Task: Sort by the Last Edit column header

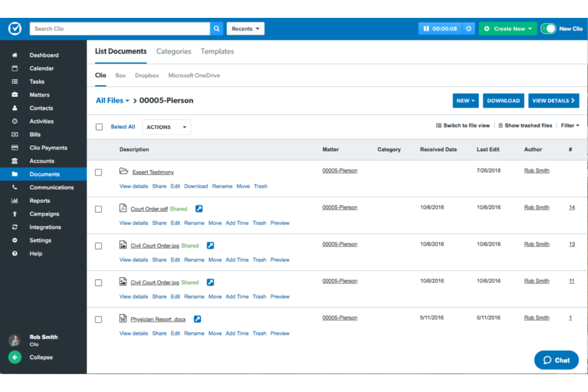Action: coord(488,149)
